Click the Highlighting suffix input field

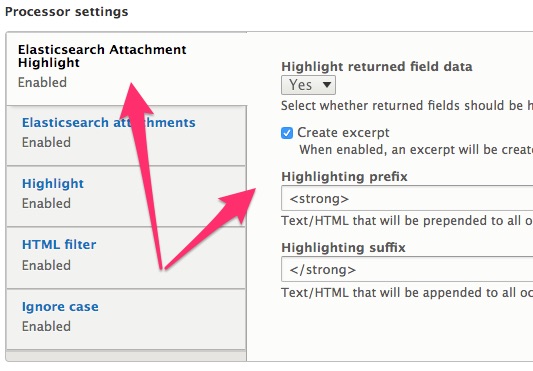pos(407,269)
